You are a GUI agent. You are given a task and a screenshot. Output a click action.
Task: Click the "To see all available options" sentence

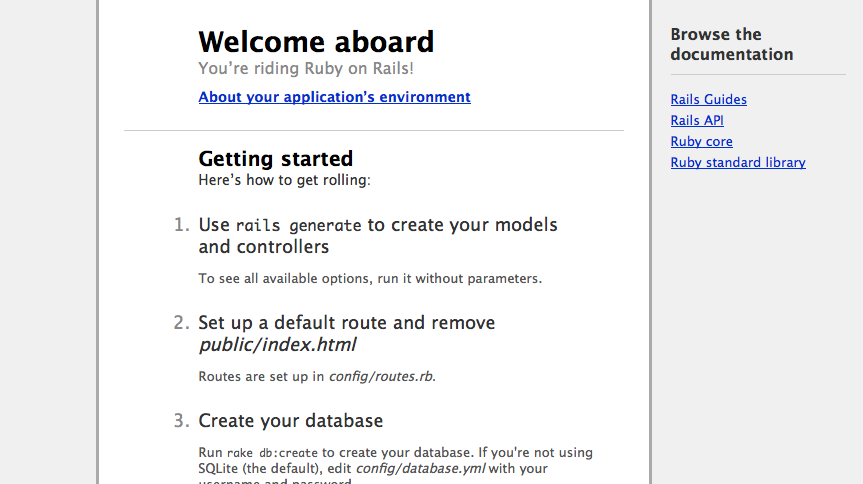coord(369,278)
